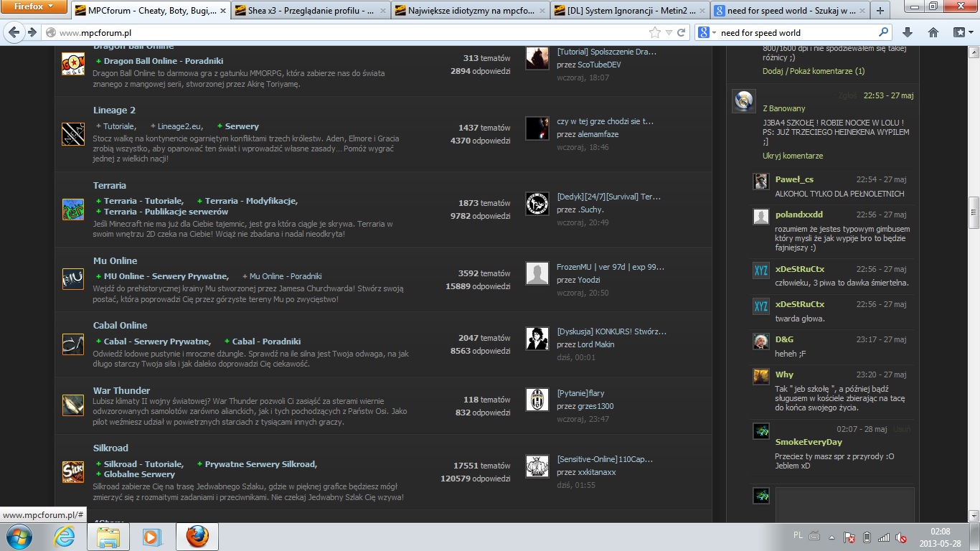Go to "MU Online - Serwery Prywatne"
The width and height of the screenshot is (980, 551).
point(166,276)
